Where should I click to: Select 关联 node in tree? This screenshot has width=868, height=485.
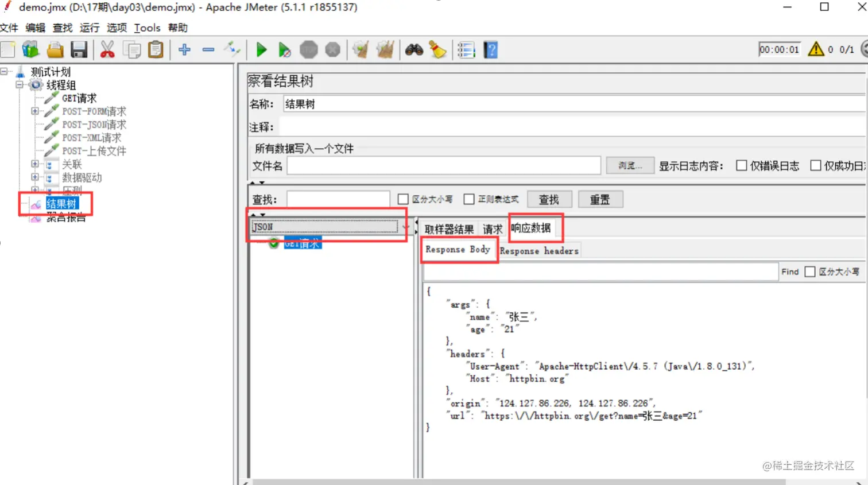(72, 164)
